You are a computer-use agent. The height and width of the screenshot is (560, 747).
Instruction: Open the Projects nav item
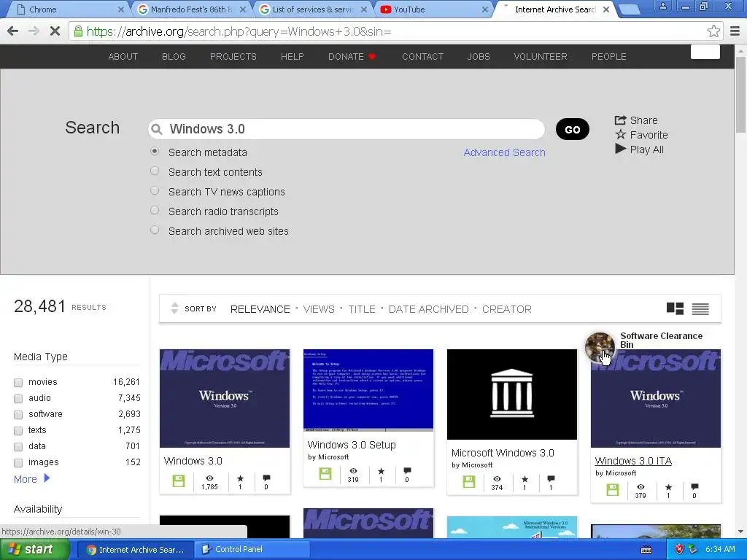click(x=233, y=57)
